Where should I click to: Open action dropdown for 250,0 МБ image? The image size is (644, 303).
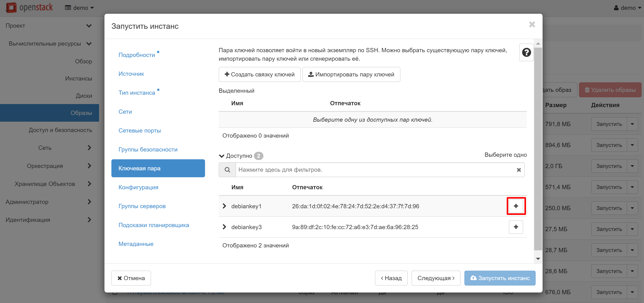pos(632,208)
